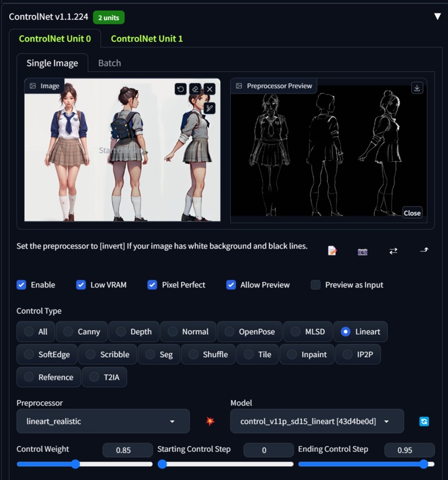Click the Ending Control Step 0.95 field
This screenshot has height=480, width=448.
point(410,450)
